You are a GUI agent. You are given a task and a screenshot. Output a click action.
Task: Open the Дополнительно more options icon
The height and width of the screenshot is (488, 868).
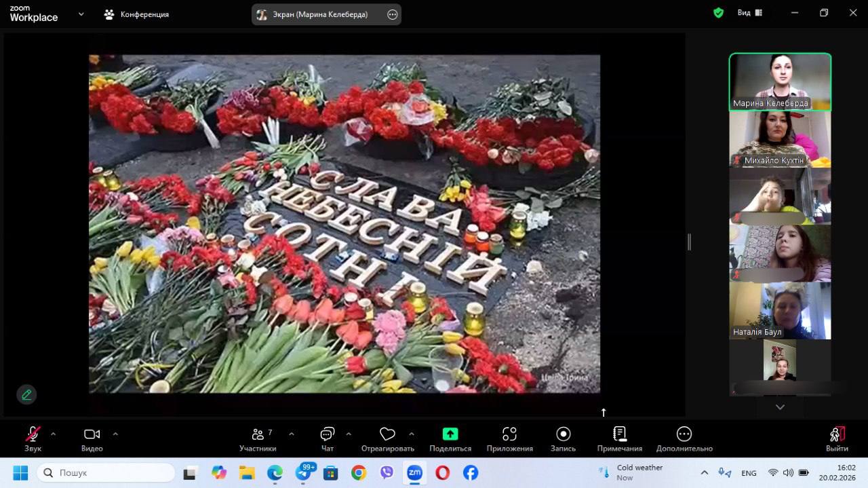[x=684, y=434]
